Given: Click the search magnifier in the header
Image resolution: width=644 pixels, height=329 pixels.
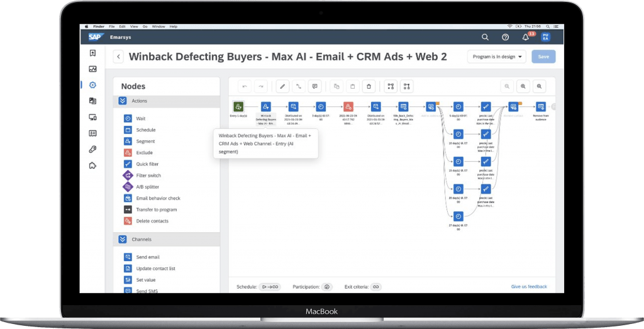Looking at the screenshot, I should coord(485,37).
